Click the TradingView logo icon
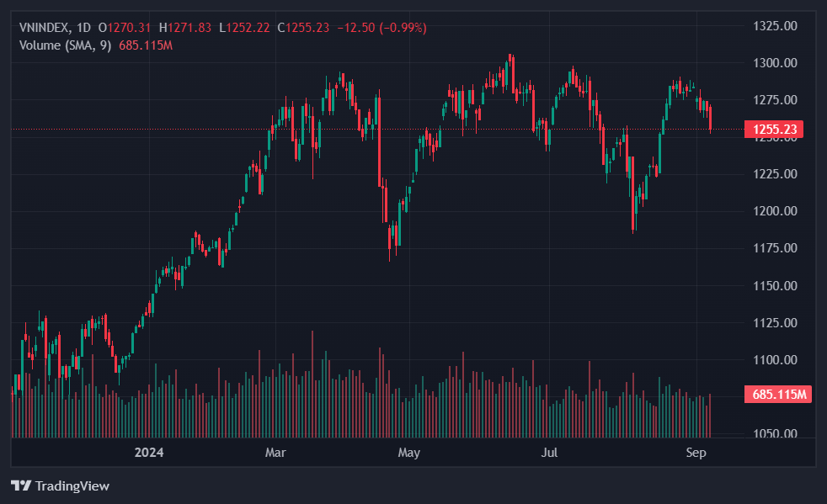Viewport: 827px width, 504px height. [20, 485]
